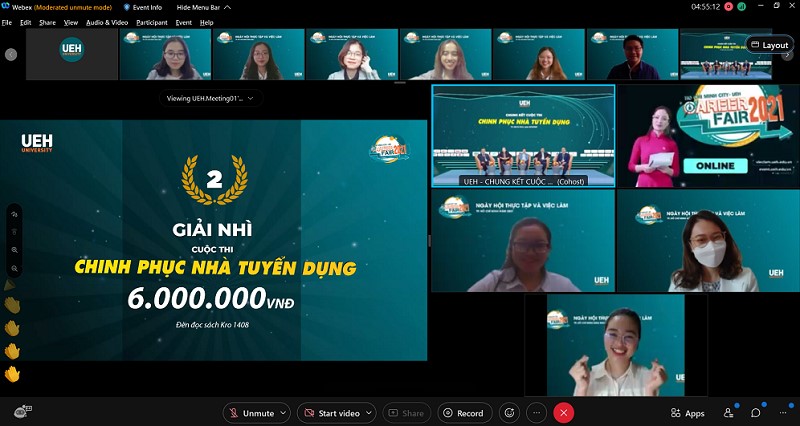Click the Giải Nhì shared slide
This screenshot has height=426, width=800.
[x=213, y=240]
